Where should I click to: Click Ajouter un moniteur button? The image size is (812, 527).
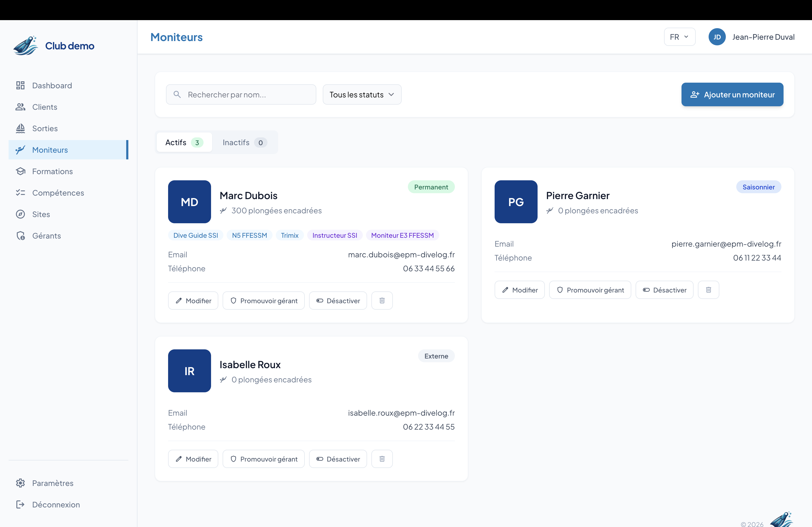click(x=732, y=95)
